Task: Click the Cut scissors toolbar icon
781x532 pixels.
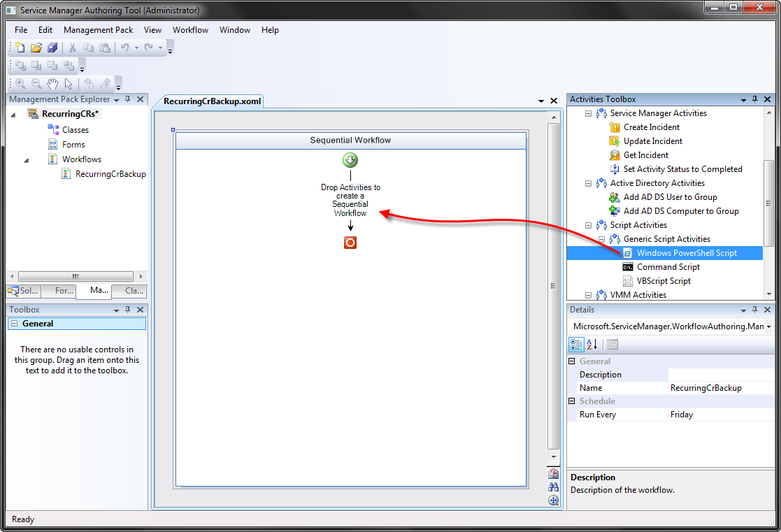Action: 72,48
